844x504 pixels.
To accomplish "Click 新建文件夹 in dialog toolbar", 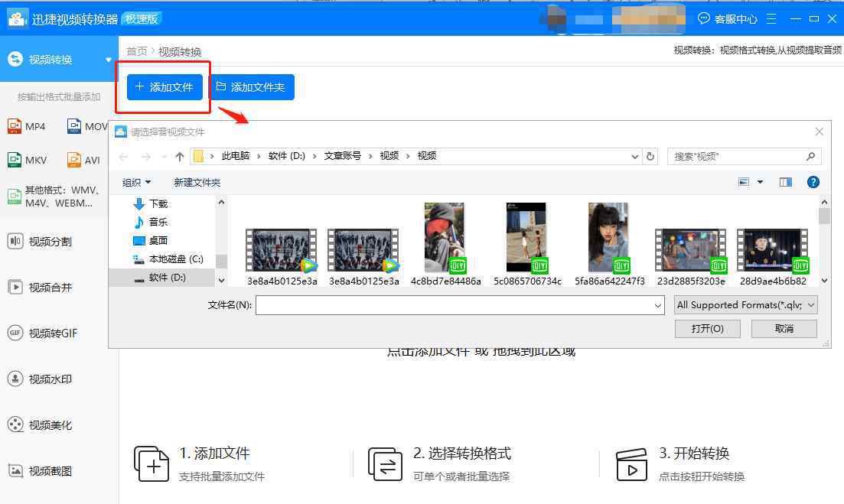I will tap(197, 182).
